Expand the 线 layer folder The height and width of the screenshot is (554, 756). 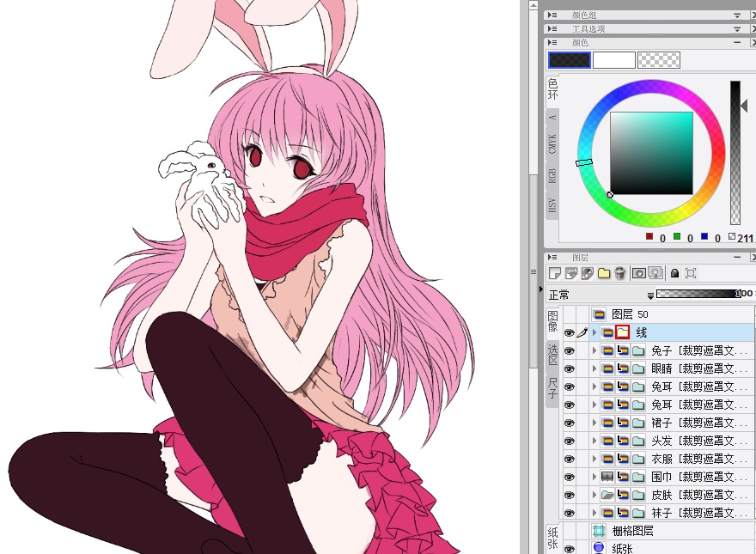coord(594,332)
